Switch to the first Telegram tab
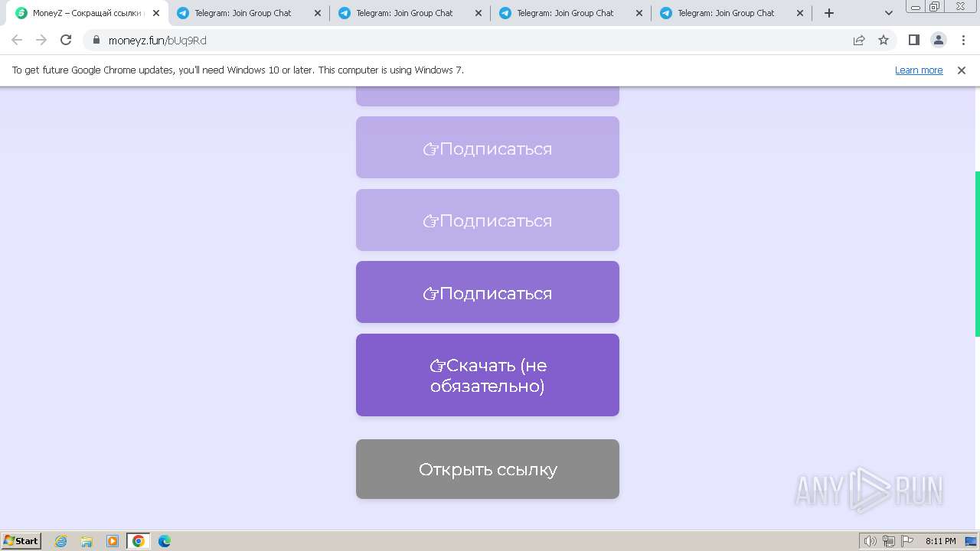This screenshot has width=980, height=551. 249,13
